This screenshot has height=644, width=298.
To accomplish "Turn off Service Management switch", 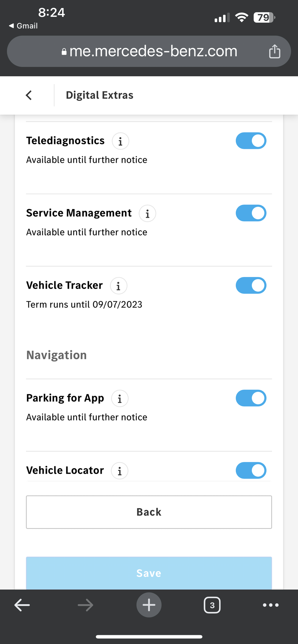I will point(251,213).
